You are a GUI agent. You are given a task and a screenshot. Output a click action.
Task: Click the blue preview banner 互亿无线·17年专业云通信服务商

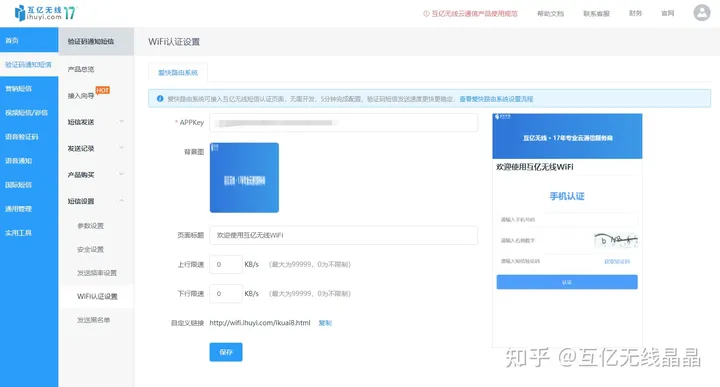tap(567, 136)
